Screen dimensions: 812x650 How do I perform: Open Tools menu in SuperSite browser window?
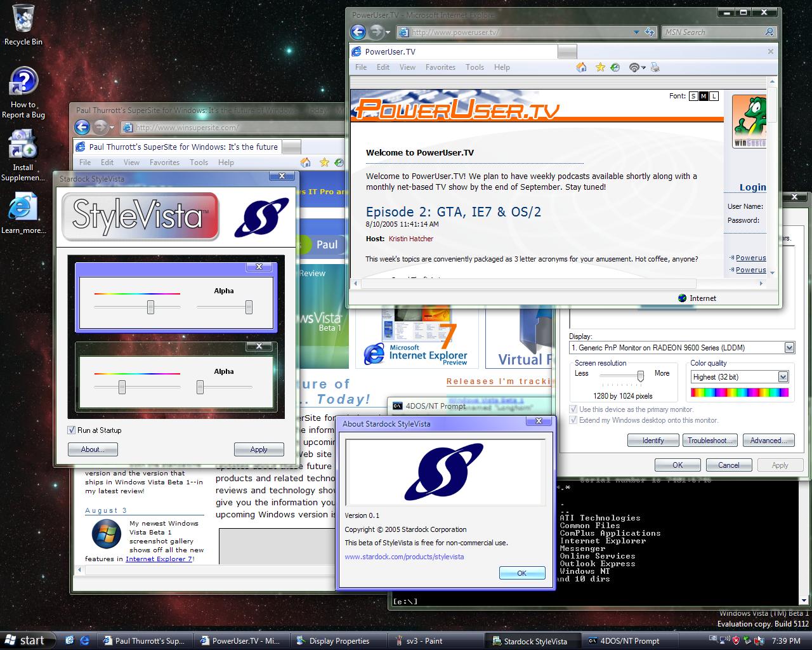click(199, 162)
